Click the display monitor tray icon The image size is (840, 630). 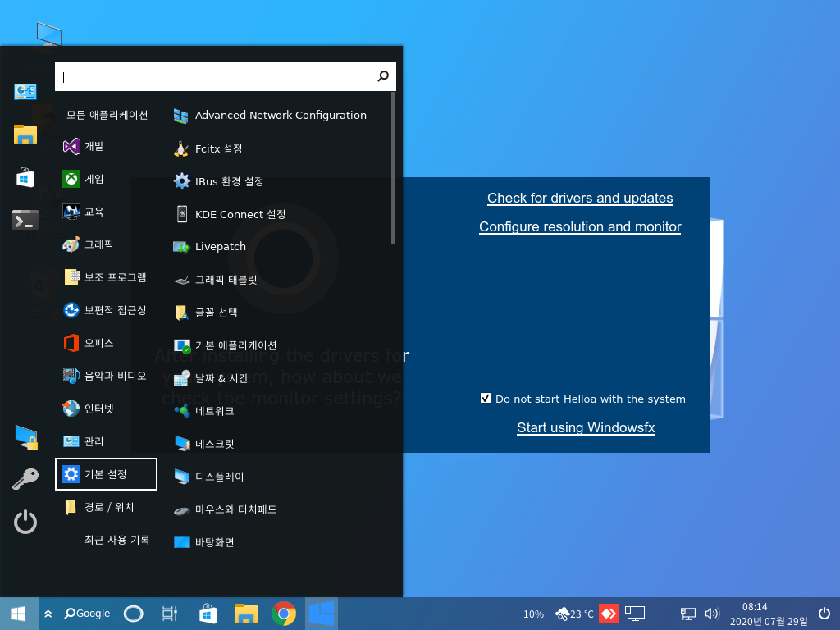(635, 614)
